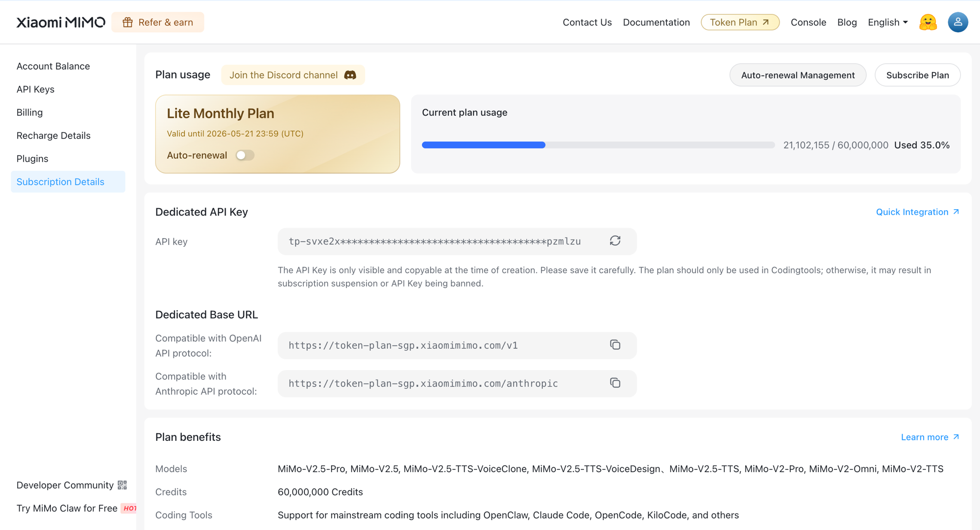
Task: Open the Blog link
Action: point(847,22)
